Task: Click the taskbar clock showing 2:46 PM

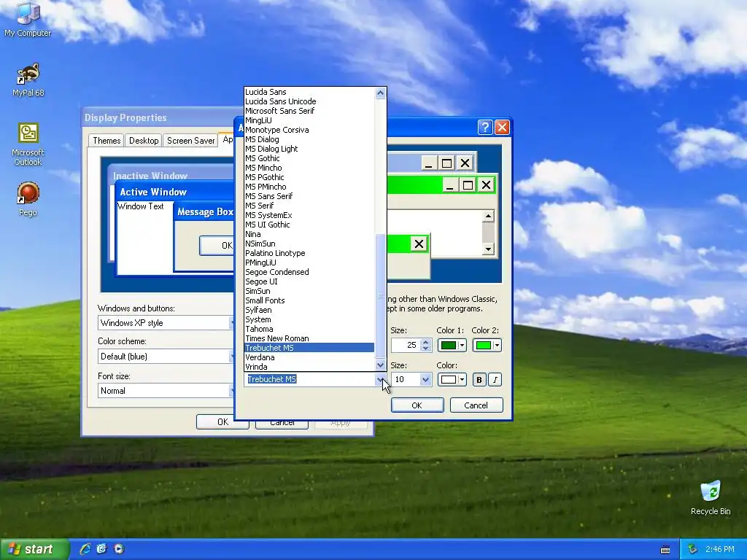Action: tap(720, 549)
